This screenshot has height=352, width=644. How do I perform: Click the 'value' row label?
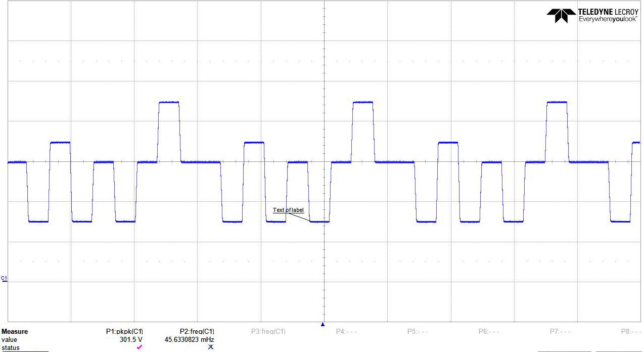click(x=9, y=340)
